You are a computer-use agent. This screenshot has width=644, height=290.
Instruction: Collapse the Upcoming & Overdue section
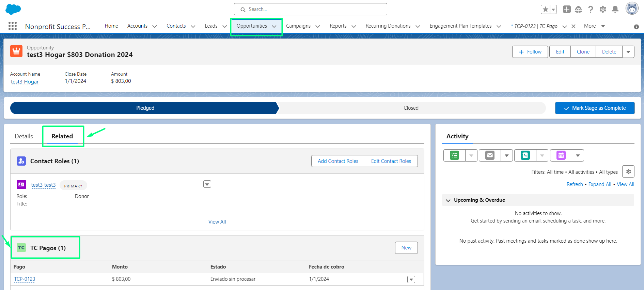click(x=448, y=200)
